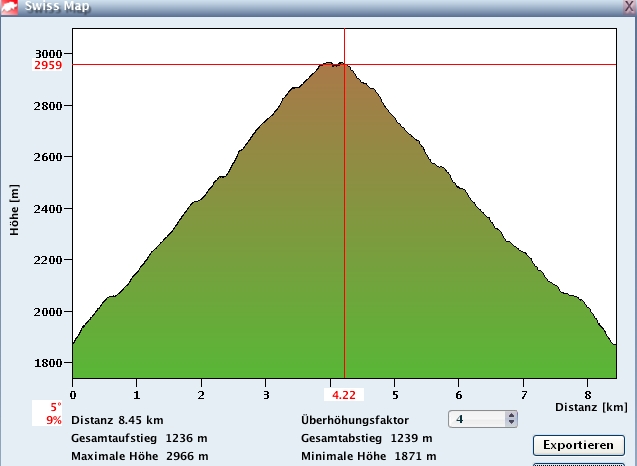
Task: Click the Distanz [km] horizontal axis label
Action: (x=594, y=407)
